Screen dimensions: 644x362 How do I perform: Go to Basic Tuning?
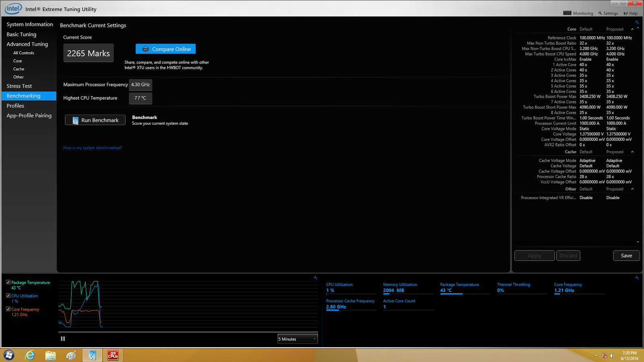(21, 35)
